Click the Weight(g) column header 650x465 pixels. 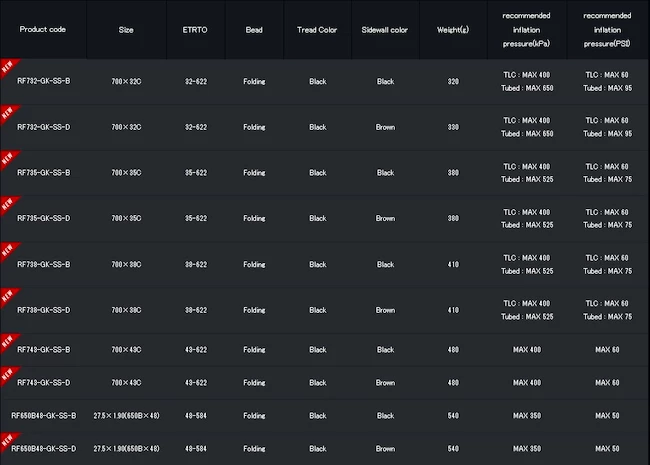tap(453, 30)
